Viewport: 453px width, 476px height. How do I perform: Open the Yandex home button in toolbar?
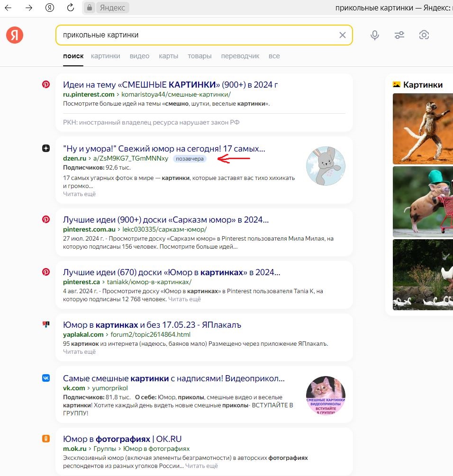[50, 8]
